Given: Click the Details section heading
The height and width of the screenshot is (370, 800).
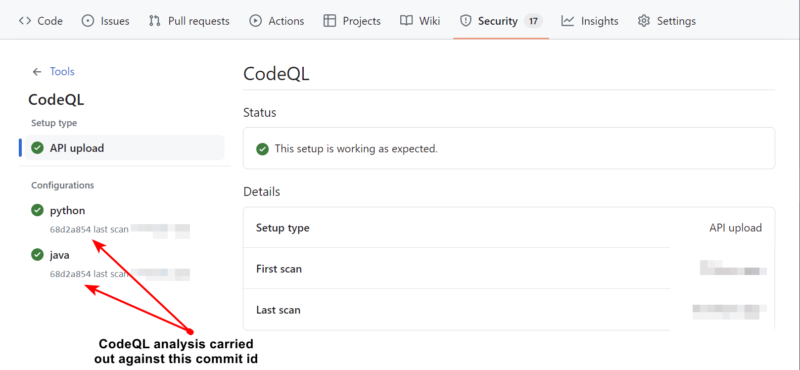Looking at the screenshot, I should (x=262, y=192).
